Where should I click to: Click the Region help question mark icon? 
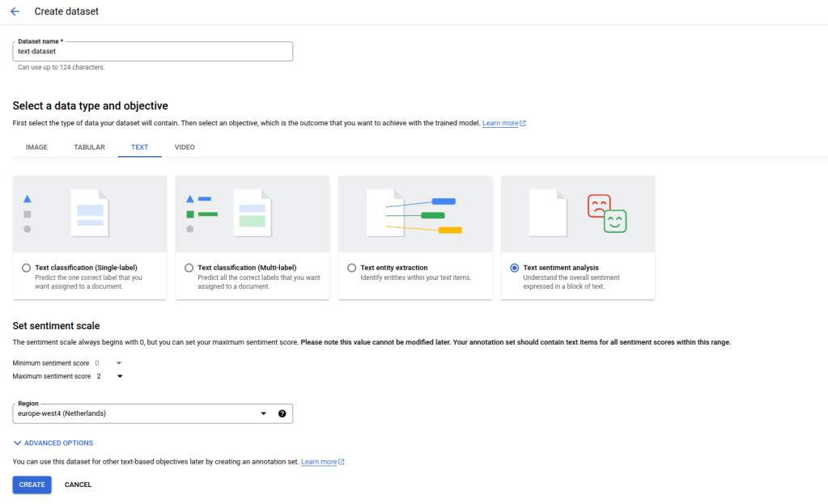tap(282, 413)
